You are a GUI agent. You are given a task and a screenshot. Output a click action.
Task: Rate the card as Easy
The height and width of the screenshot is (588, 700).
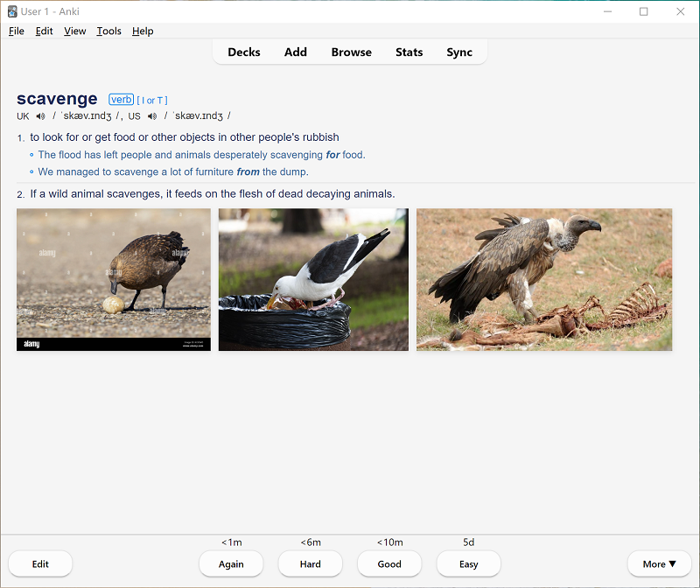pyautogui.click(x=469, y=564)
